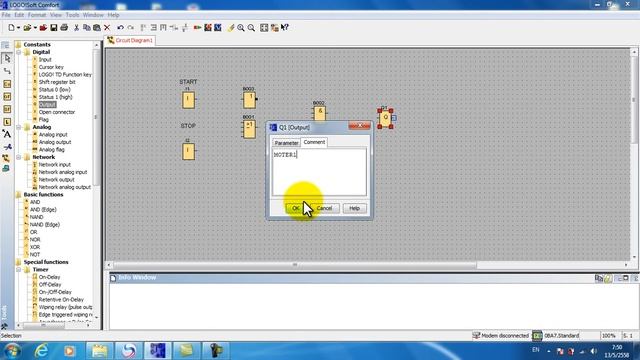640x360 pixels.
Task: Select the Text tool (A) in the sidebar
Action: pyautogui.click(x=7, y=134)
